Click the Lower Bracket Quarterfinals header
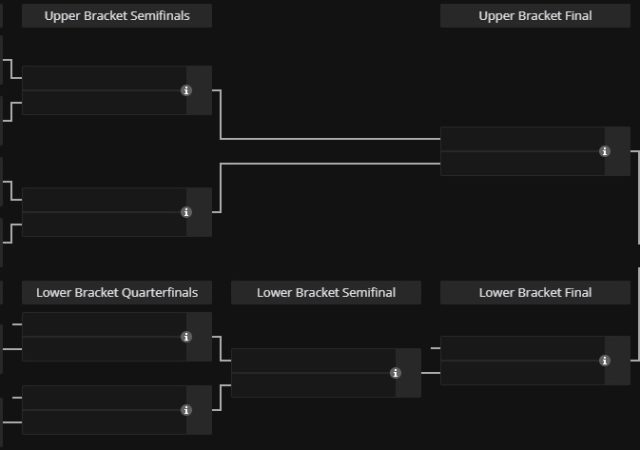 116,293
